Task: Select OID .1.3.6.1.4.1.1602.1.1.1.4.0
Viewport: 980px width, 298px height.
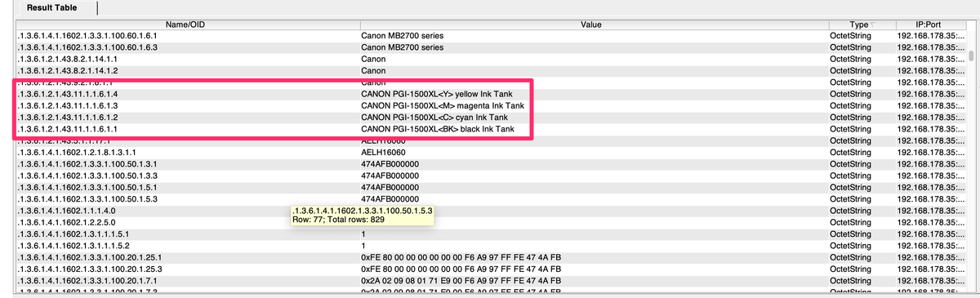Action: point(66,211)
